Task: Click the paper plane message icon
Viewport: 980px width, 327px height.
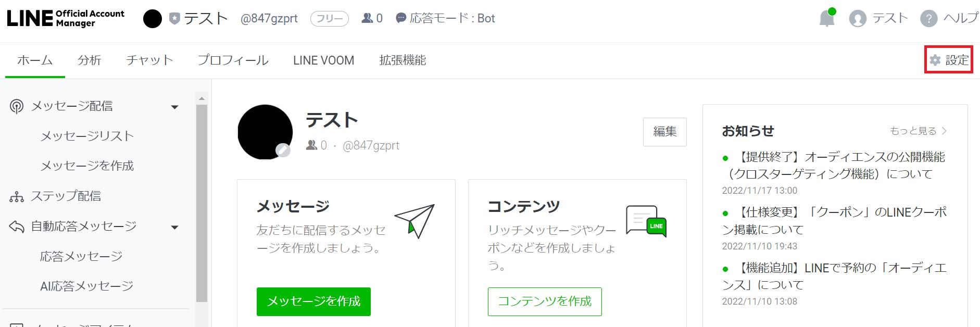Action: pos(414,221)
